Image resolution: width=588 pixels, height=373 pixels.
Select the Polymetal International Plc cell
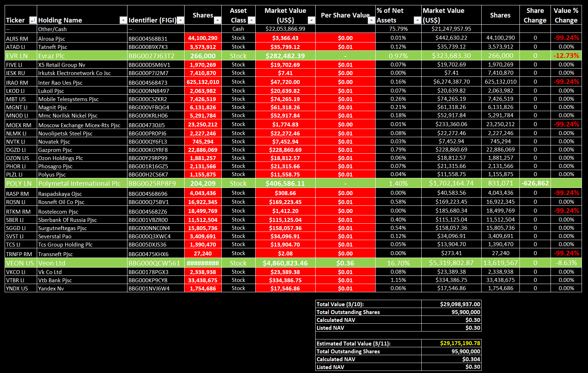(82, 183)
